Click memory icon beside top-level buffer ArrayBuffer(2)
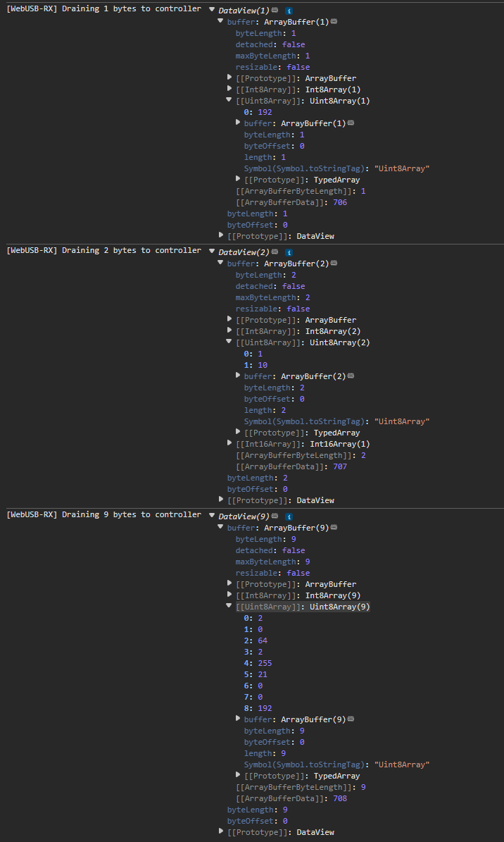Viewport: 504px width, 842px height. (334, 264)
